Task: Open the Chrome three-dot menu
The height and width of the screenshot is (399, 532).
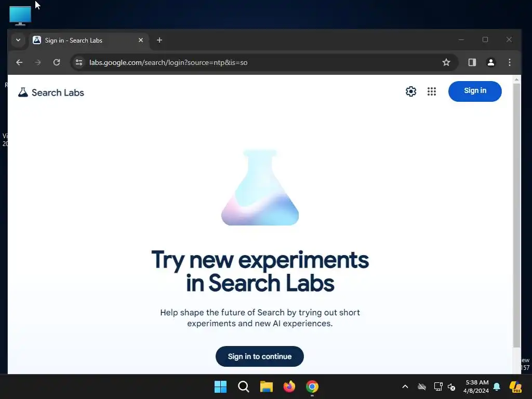Action: coord(509,62)
